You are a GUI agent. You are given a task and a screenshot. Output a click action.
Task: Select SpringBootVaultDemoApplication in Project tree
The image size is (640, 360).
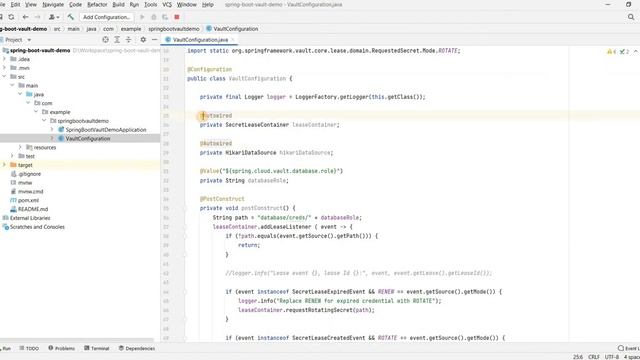(106, 130)
